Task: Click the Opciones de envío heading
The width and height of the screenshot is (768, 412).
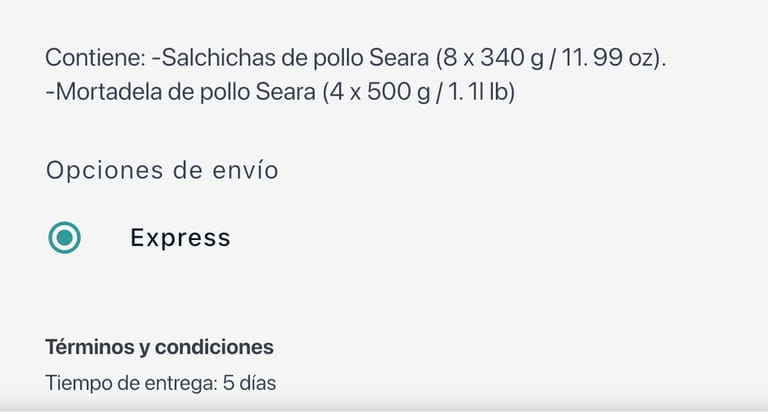Action: pos(162,170)
